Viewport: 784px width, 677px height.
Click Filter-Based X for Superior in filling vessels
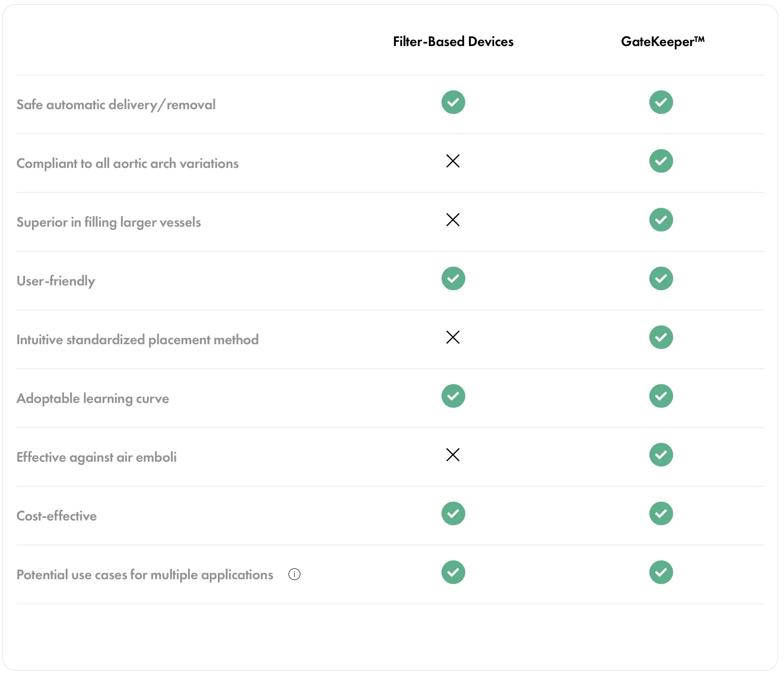coord(453,220)
